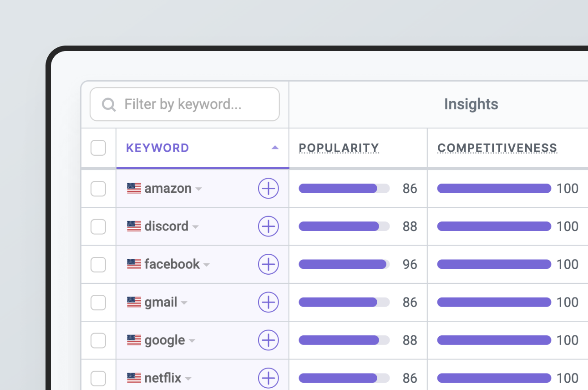
Task: Focus the Filter by keyword input field
Action: tap(191, 104)
